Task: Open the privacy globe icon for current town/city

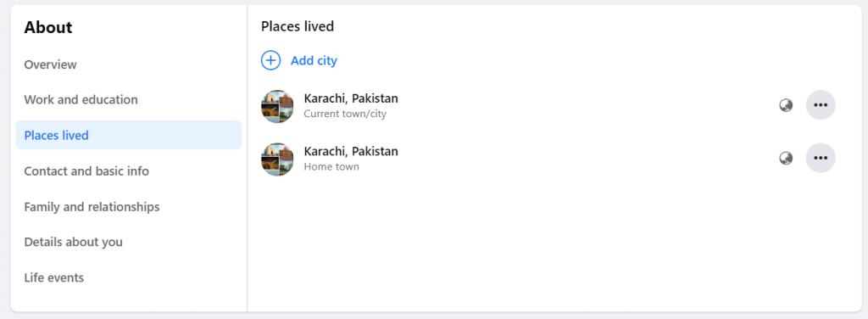Action: coord(786,105)
